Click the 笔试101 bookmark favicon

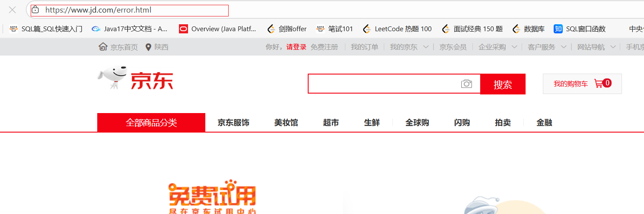pyautogui.click(x=320, y=29)
